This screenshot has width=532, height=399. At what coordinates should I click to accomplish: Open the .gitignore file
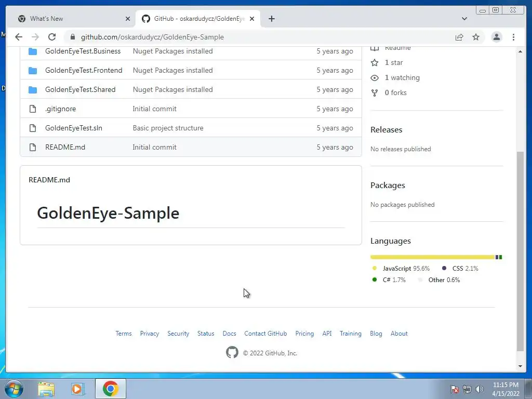click(x=60, y=109)
